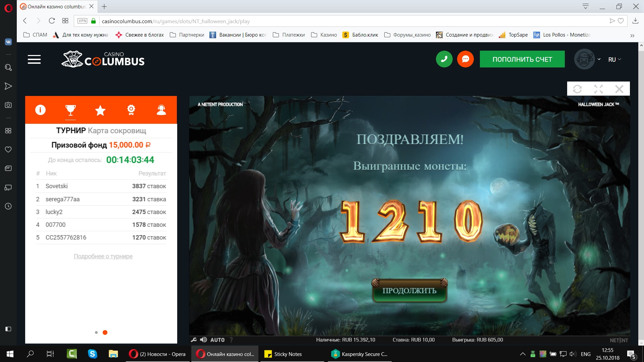
Task: Open taskbar volume icon
Action: click(x=573, y=354)
